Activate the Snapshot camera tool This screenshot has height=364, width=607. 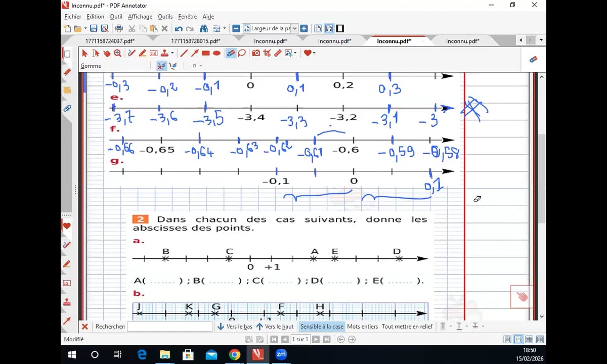coord(256,53)
